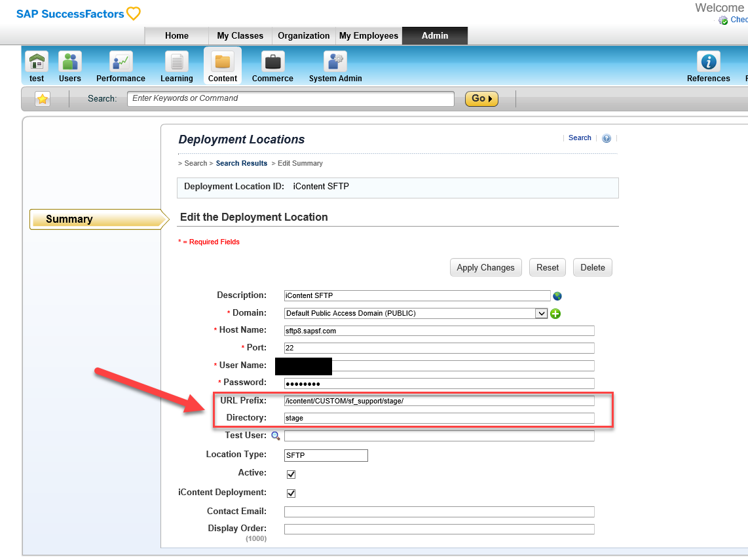
Task: Open the My Classes tab
Action: [240, 36]
